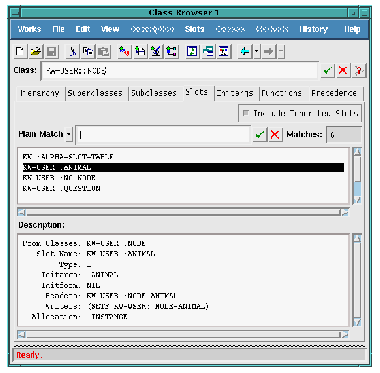Select the Slots tab

coord(197,92)
